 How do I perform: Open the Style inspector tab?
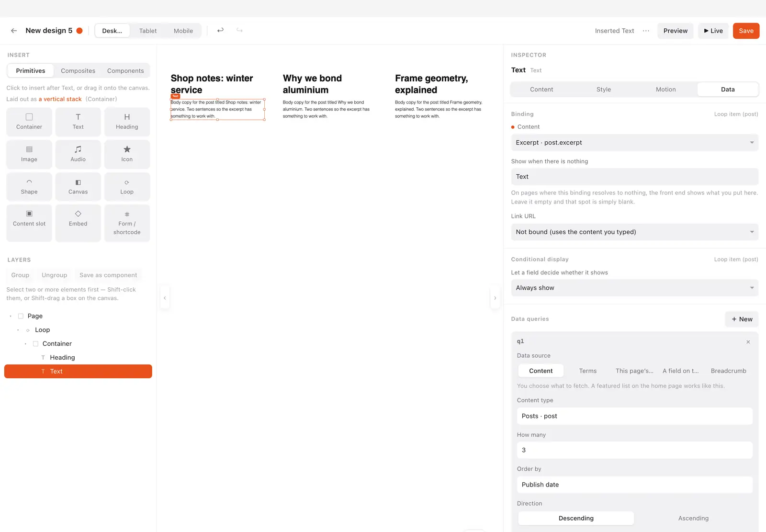click(604, 90)
